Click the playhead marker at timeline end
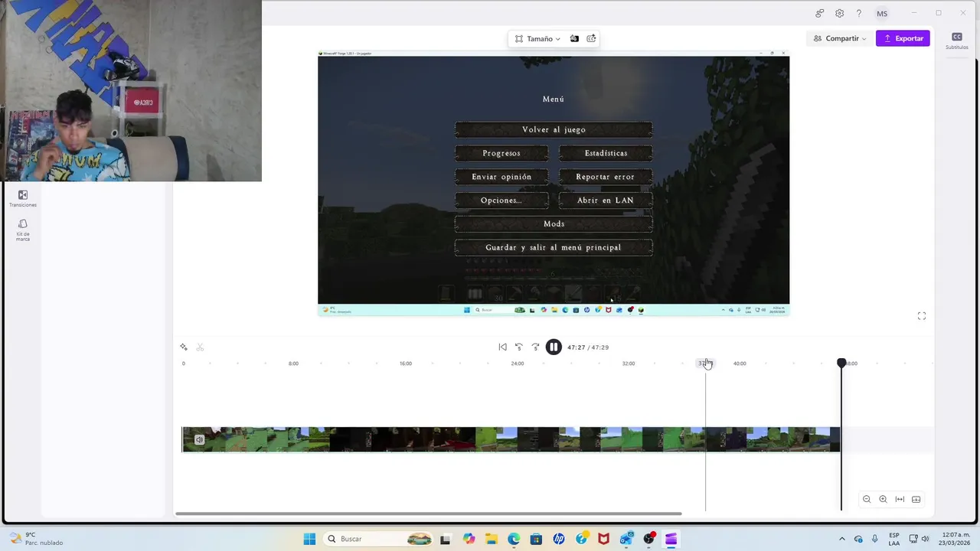 click(x=841, y=363)
